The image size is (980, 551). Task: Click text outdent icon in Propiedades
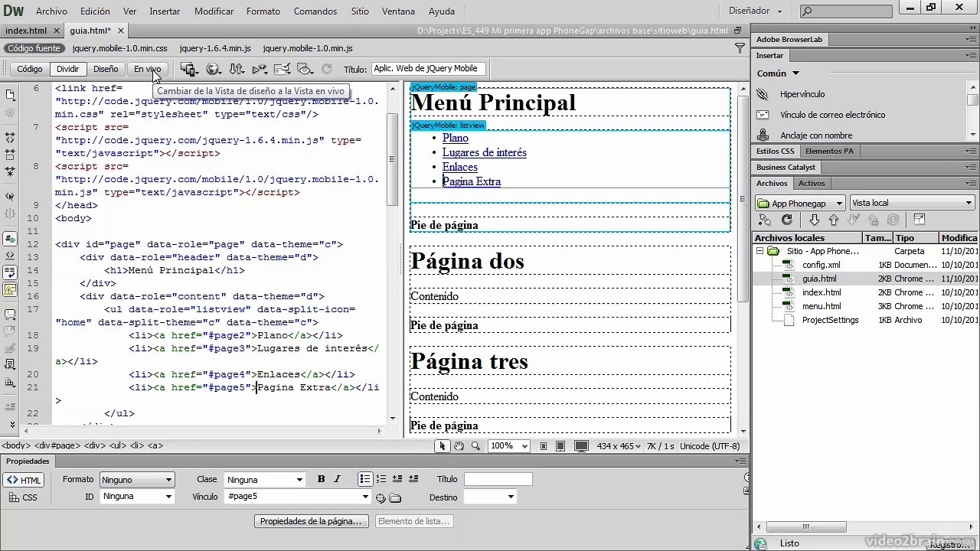pyautogui.click(x=397, y=479)
